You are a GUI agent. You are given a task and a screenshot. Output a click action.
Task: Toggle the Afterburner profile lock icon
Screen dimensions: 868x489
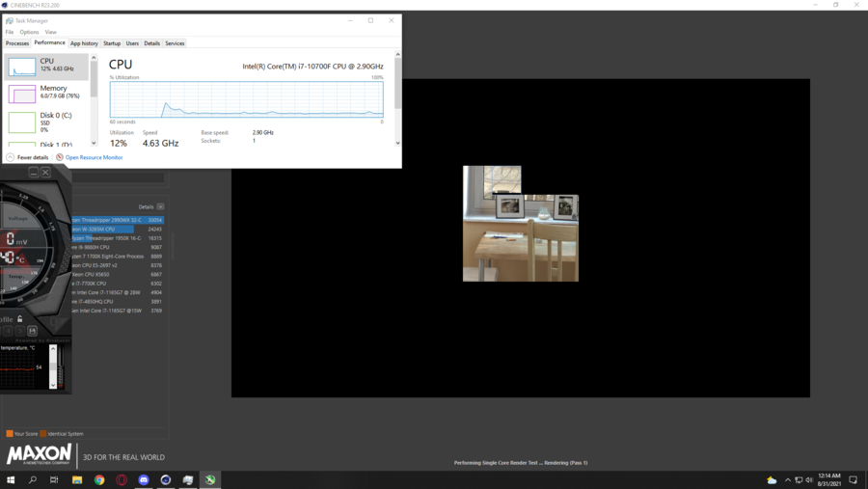20,319
